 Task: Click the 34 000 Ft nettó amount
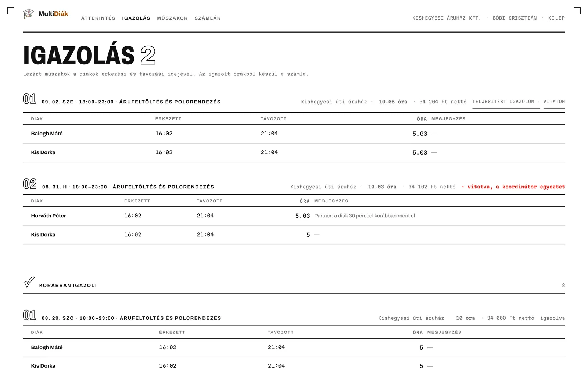click(x=510, y=318)
